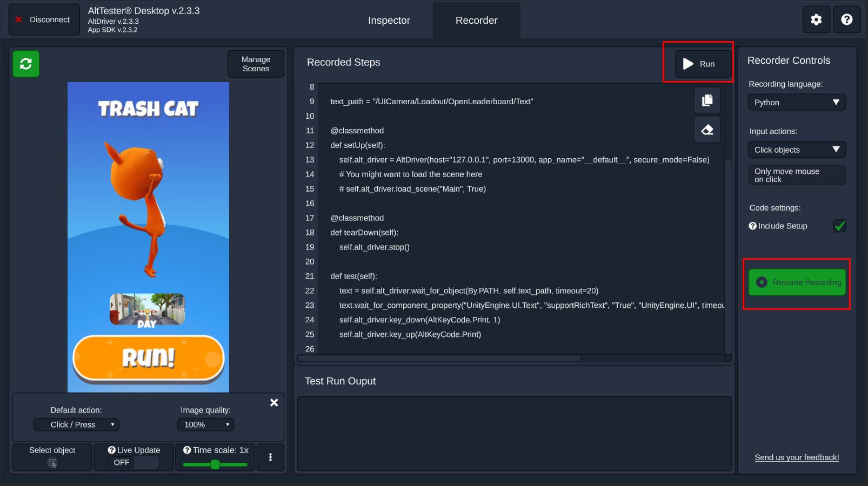Open the Input actions Click objects dropdown
Viewport: 868px width, 486px height.
pyautogui.click(x=797, y=150)
